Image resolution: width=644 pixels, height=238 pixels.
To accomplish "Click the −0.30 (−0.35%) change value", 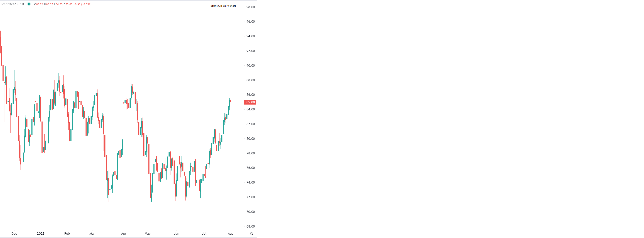I will (83, 4).
